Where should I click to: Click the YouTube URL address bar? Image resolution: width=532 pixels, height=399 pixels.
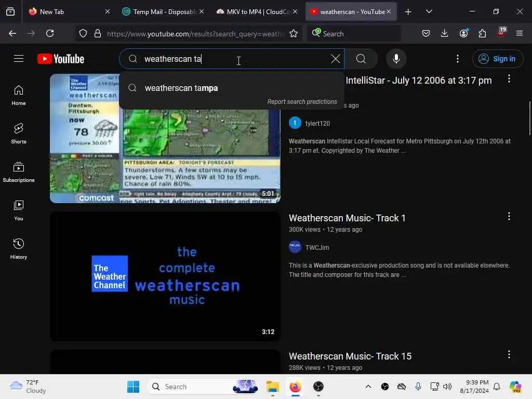(x=195, y=34)
